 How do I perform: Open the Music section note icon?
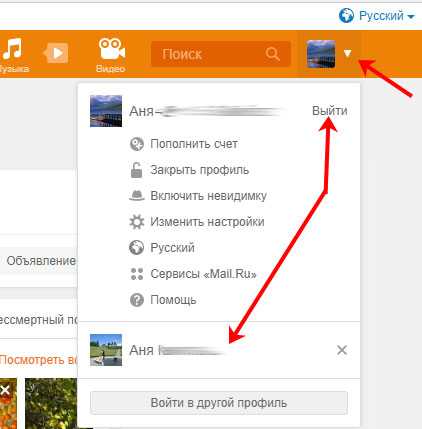click(x=12, y=48)
